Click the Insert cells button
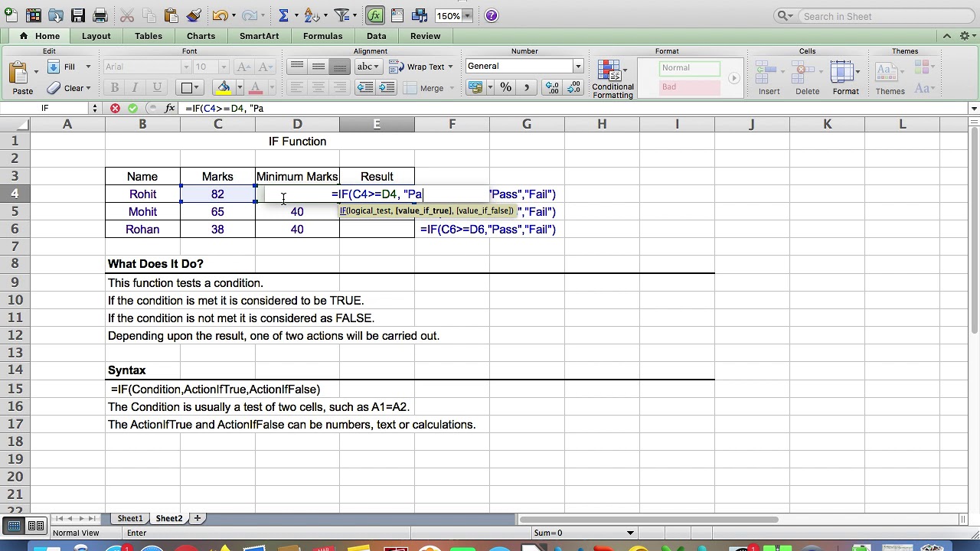This screenshot has height=551, width=980. [x=769, y=78]
